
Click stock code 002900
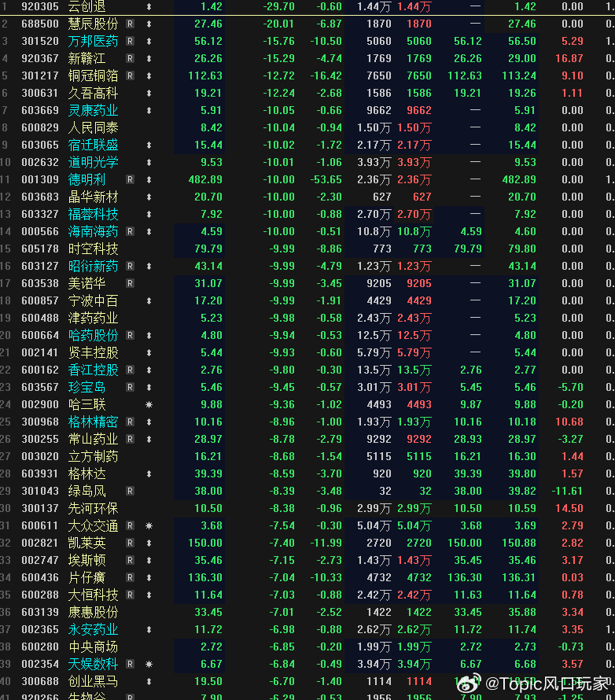(40, 405)
